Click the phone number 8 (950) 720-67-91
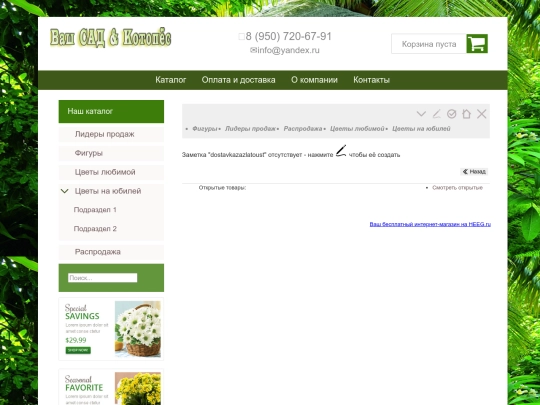This screenshot has width=540, height=405. point(289,36)
